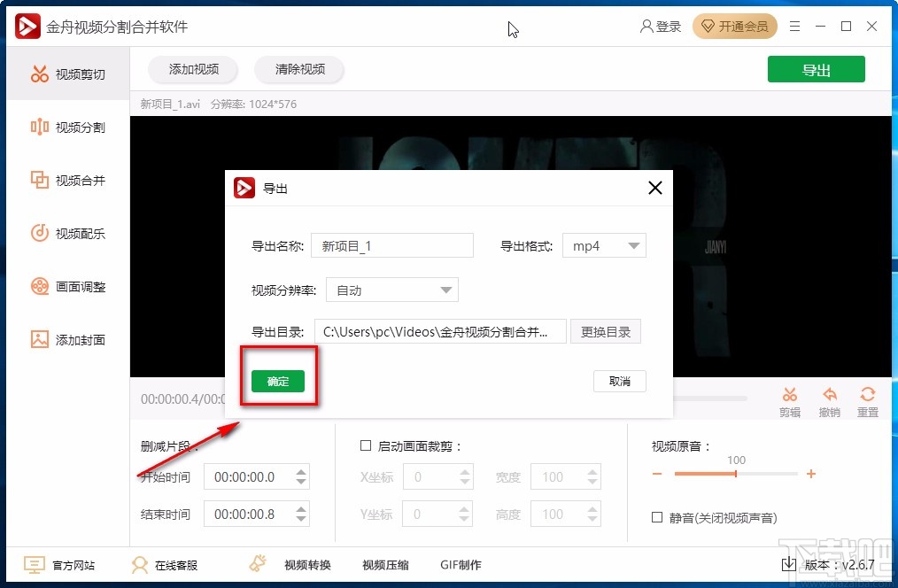Viewport: 898px width, 588px height.
Task: Decrease 高度 with the down arrow
Action: 592,519
